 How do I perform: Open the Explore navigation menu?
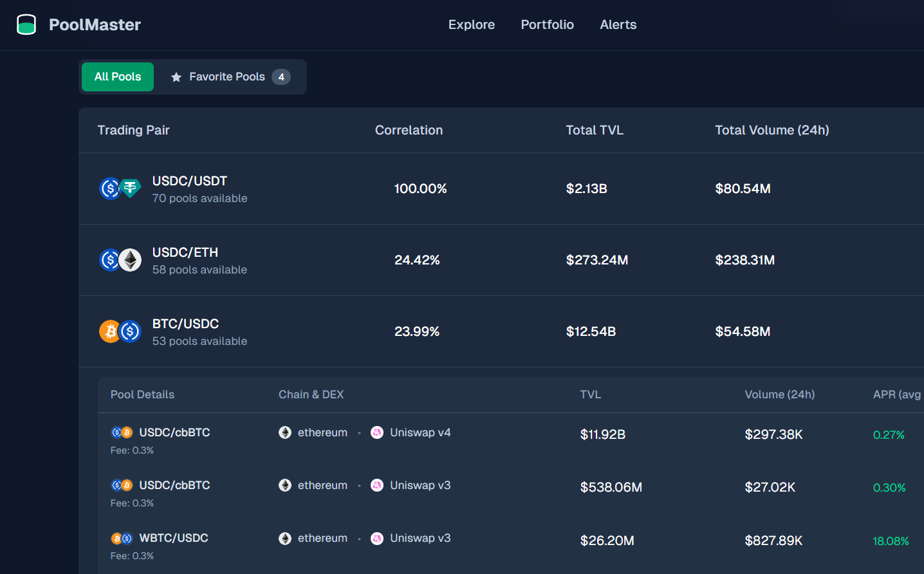[x=472, y=24]
